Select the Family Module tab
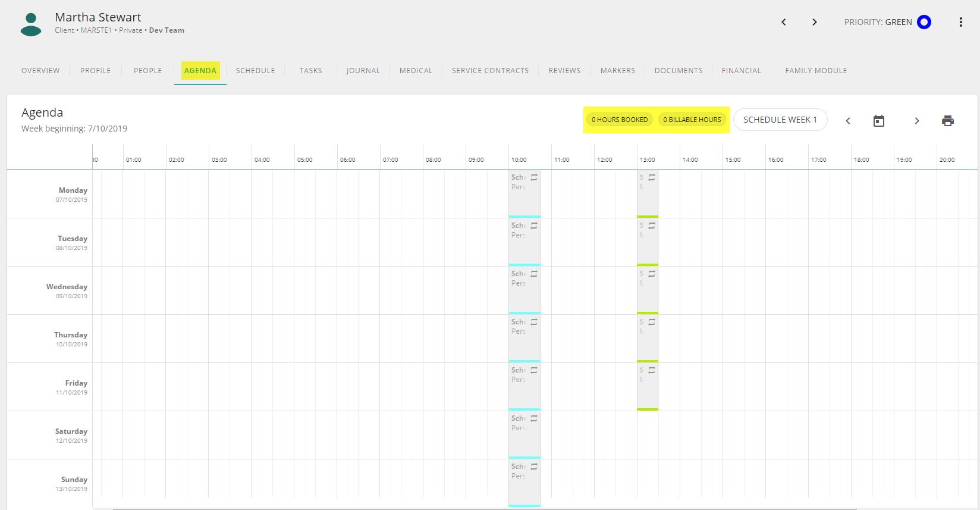 tap(816, 70)
